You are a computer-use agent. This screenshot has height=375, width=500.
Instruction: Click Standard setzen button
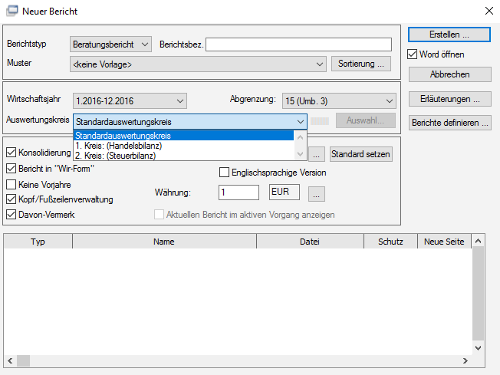click(361, 154)
